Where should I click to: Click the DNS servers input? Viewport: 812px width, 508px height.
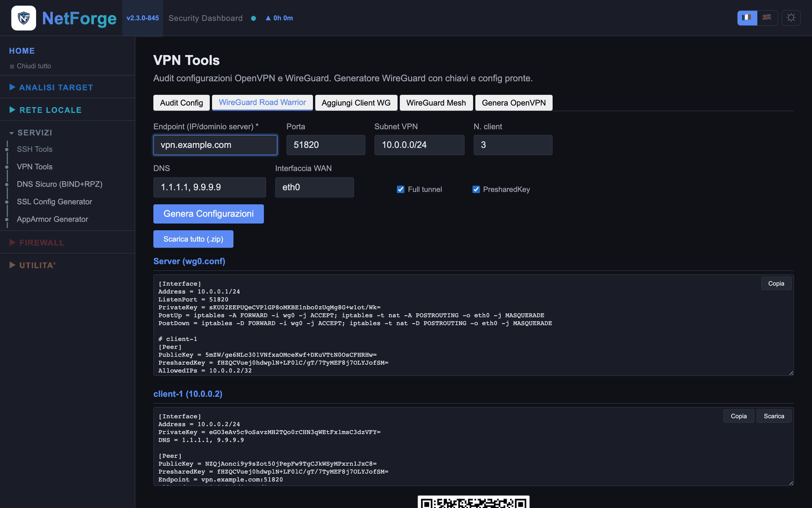tap(210, 187)
